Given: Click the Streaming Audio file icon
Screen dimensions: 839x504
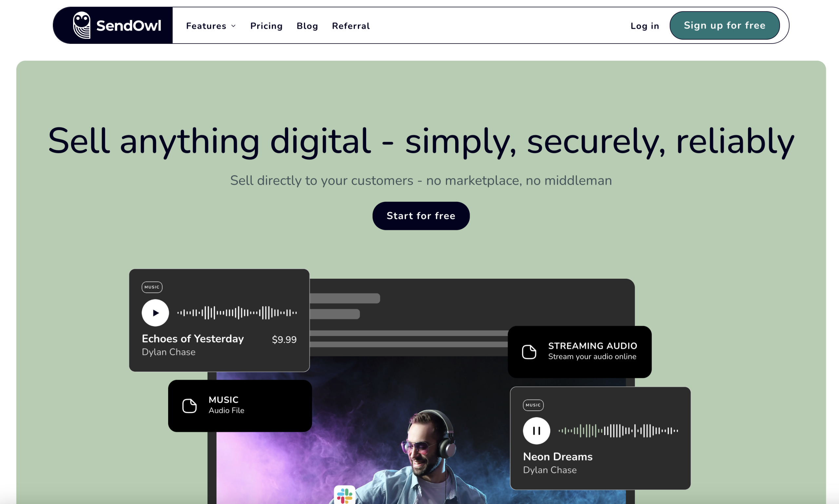Looking at the screenshot, I should click(529, 351).
